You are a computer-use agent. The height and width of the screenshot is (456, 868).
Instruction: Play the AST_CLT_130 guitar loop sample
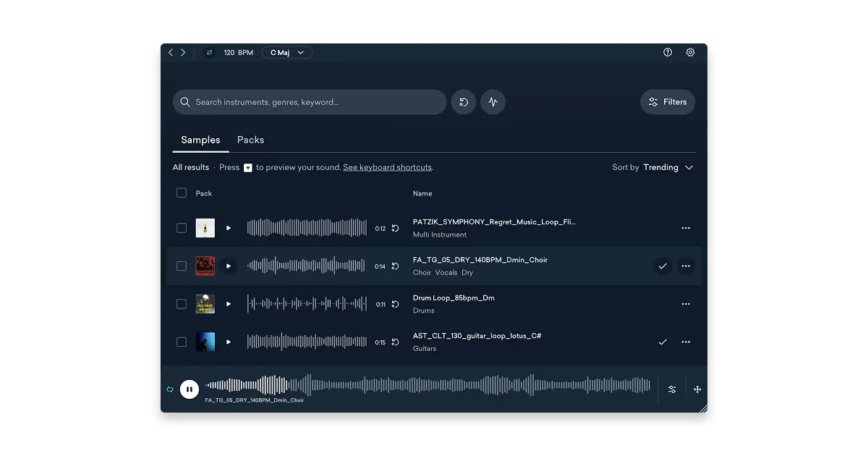(x=229, y=342)
